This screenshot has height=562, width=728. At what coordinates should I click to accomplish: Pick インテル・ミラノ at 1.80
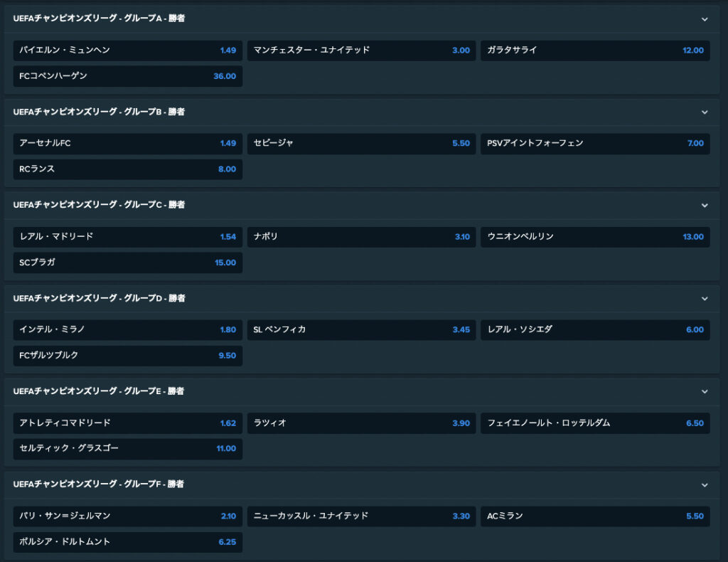click(128, 330)
